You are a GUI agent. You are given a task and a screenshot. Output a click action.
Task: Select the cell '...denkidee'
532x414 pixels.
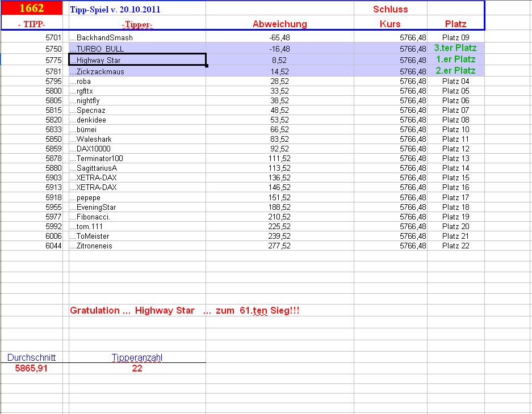click(137, 120)
